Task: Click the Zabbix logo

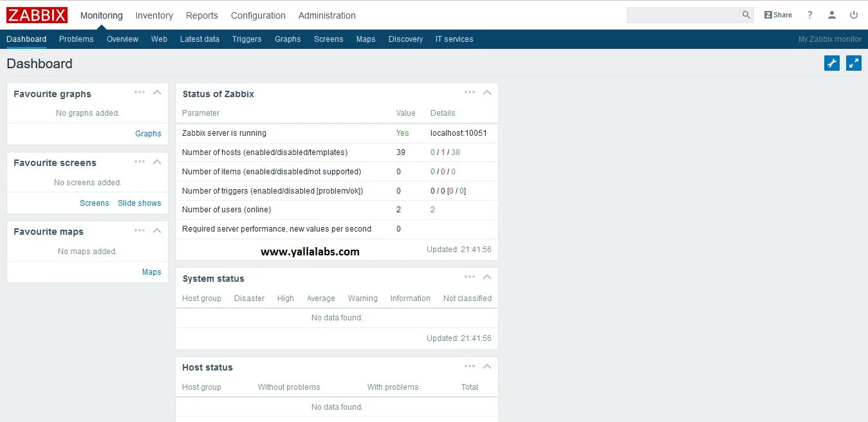Action: click(37, 15)
